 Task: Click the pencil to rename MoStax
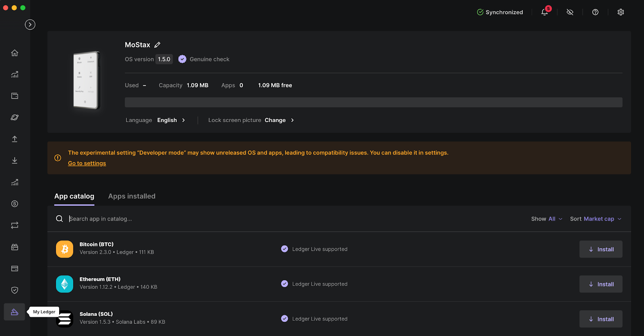(157, 45)
